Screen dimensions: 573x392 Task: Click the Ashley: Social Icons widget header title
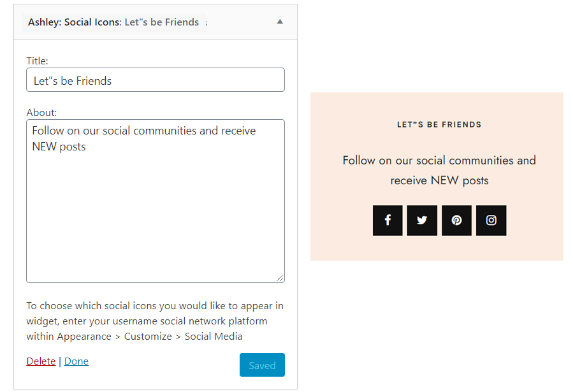[x=113, y=22]
